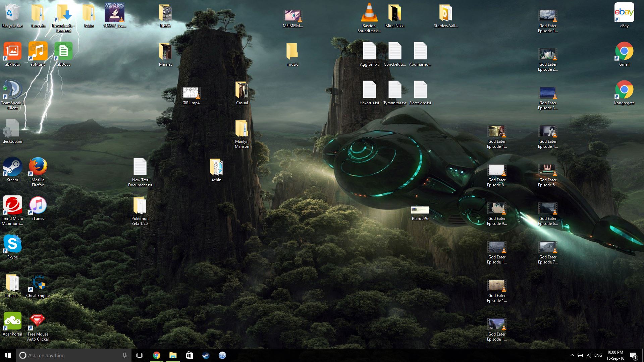This screenshot has width=644, height=362.
Task: Open the Kongregate Chrome shortcut
Action: (624, 93)
